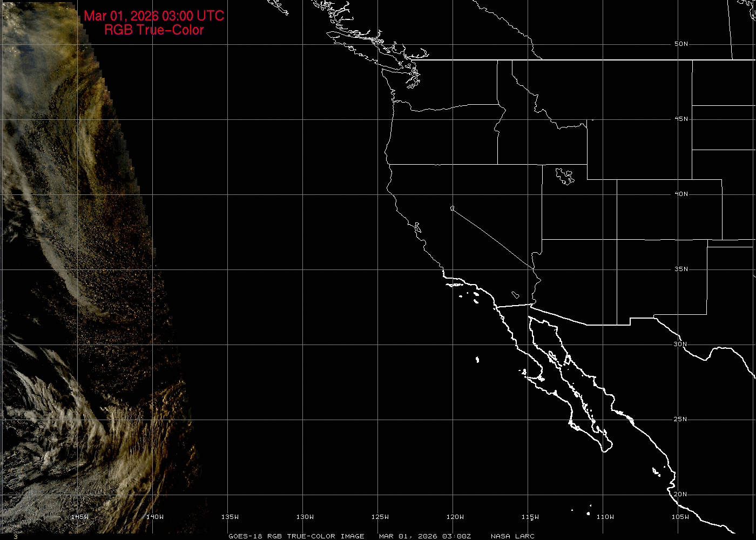Click the 135W longitude label
Screen dimensions: 756x540
230,517
